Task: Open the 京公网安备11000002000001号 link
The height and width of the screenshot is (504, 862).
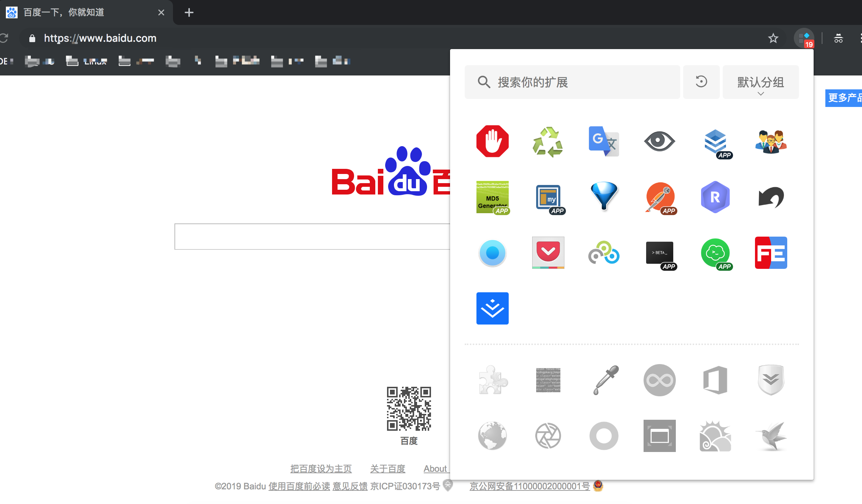Action: pyautogui.click(x=530, y=486)
